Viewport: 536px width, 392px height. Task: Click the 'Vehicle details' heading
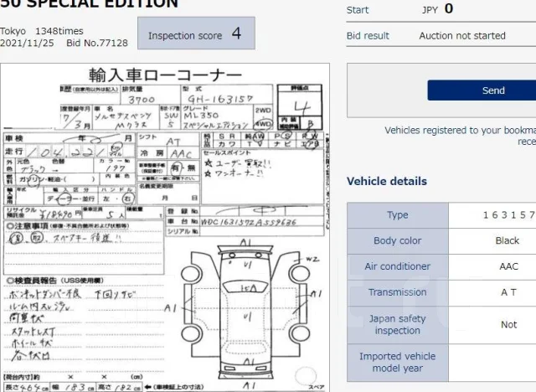click(387, 181)
